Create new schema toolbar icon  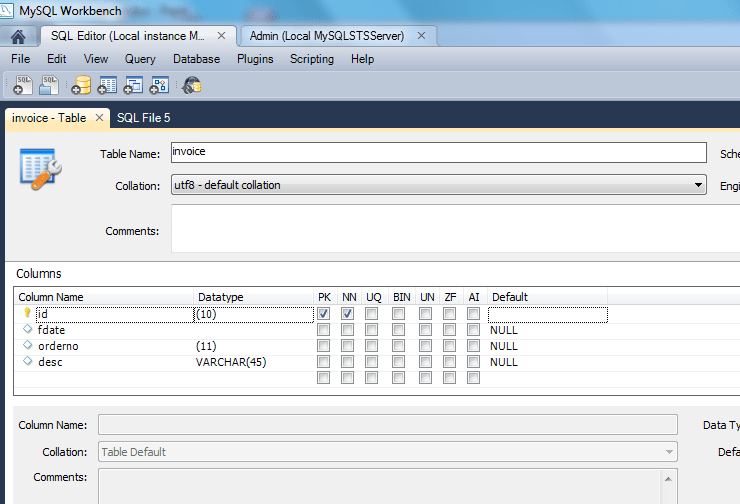81,85
